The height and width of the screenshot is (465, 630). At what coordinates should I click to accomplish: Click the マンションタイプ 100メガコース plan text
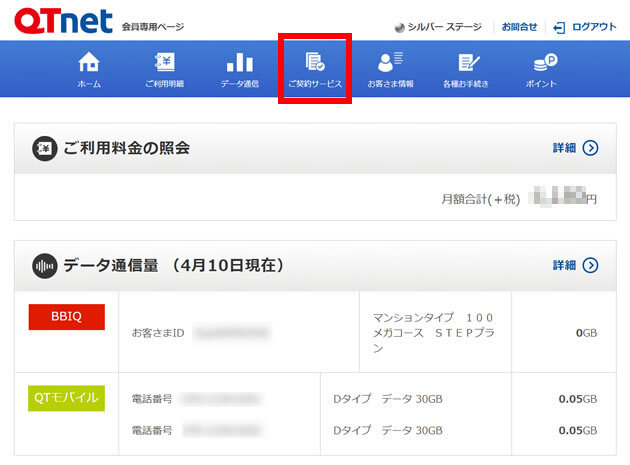[x=432, y=332]
